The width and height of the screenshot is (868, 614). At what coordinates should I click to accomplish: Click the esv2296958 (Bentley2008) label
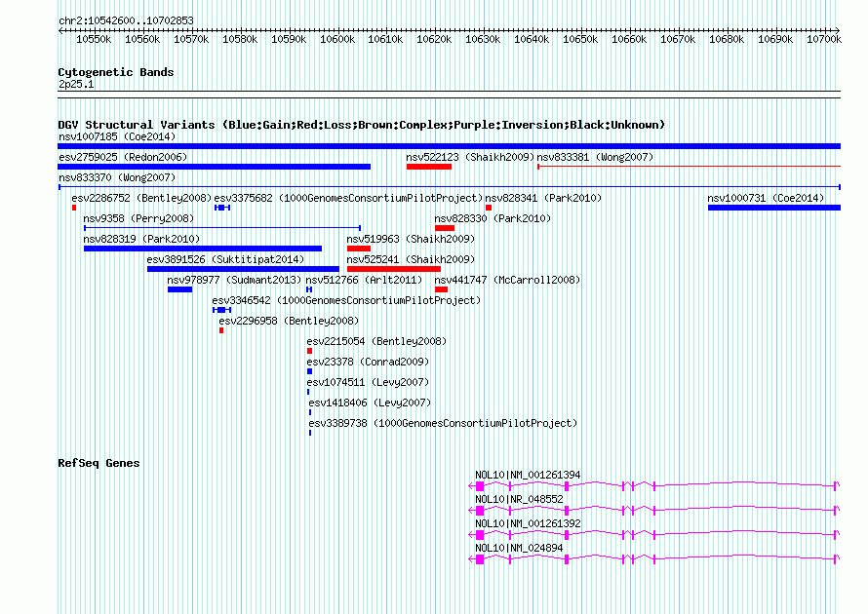(289, 321)
